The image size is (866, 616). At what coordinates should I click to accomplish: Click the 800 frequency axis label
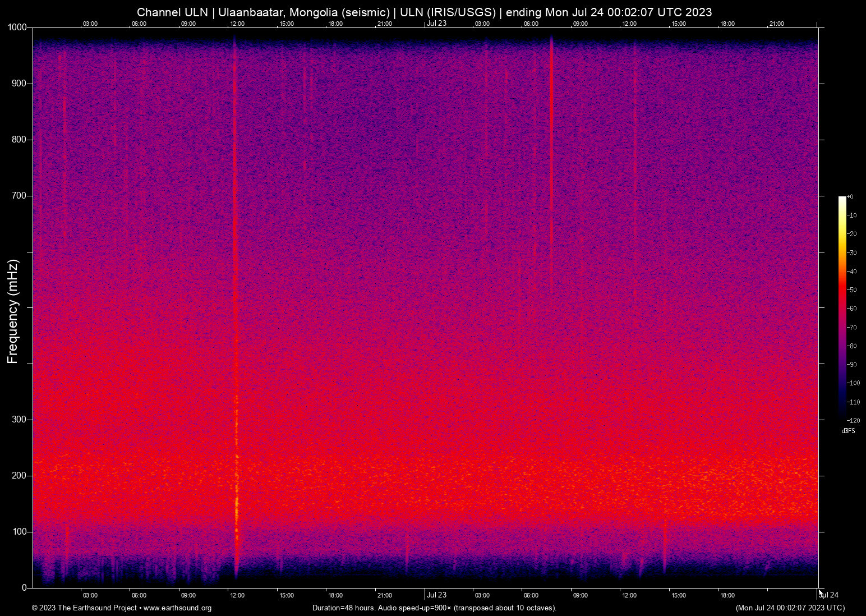[x=20, y=140]
